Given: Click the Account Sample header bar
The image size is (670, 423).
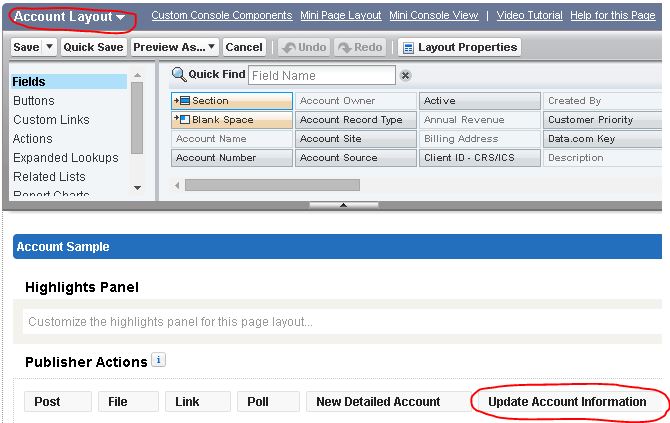Looking at the screenshot, I should tap(338, 247).
